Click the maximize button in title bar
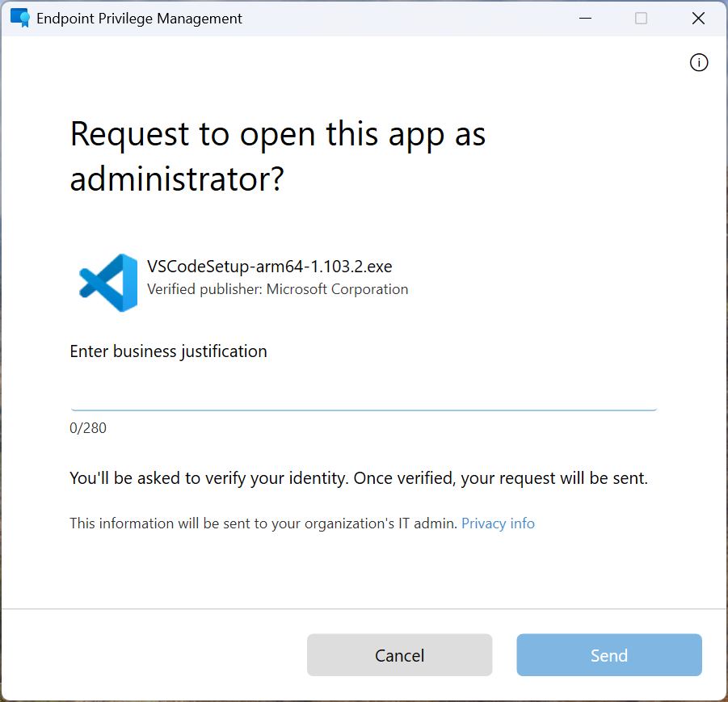728x702 pixels. tap(642, 19)
